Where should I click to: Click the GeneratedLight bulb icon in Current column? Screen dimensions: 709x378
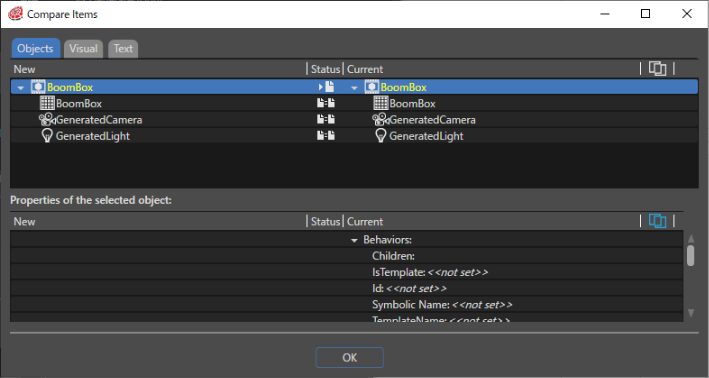click(x=381, y=136)
